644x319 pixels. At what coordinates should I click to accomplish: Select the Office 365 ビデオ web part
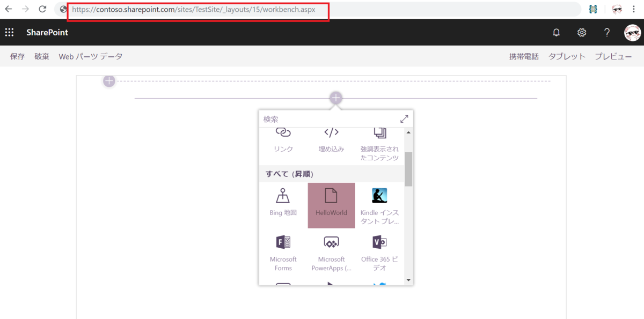[379, 253]
